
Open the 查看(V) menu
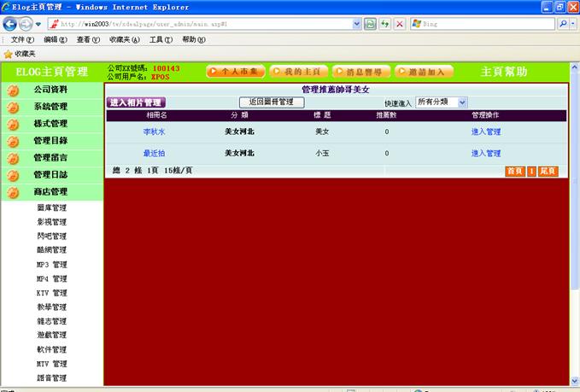(90, 39)
